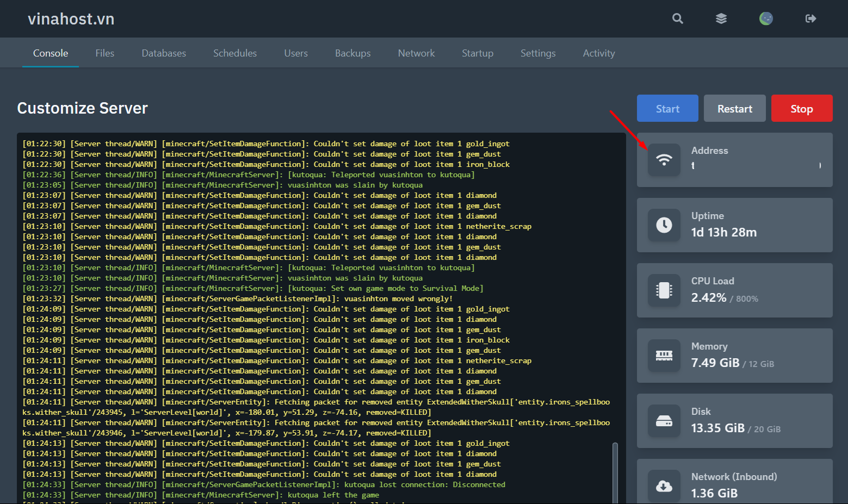Viewport: 848px width, 504px height.
Task: Click the Uptime clock icon
Action: (x=664, y=225)
